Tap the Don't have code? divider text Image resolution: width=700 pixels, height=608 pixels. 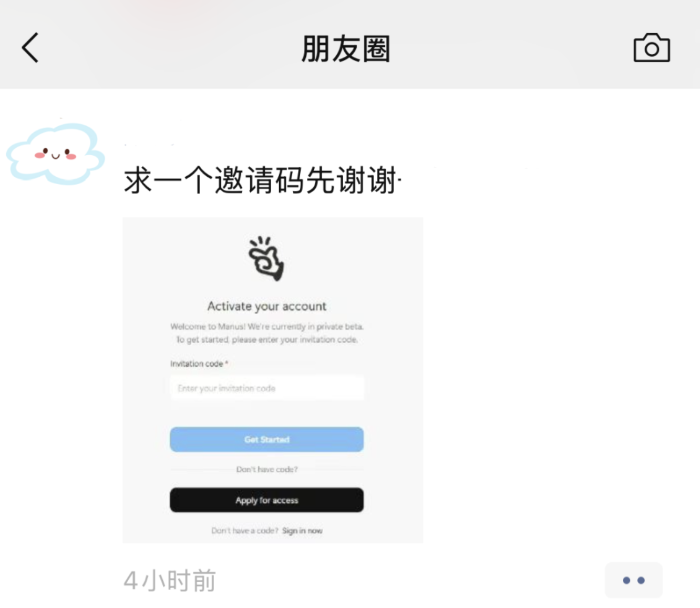[266, 469]
